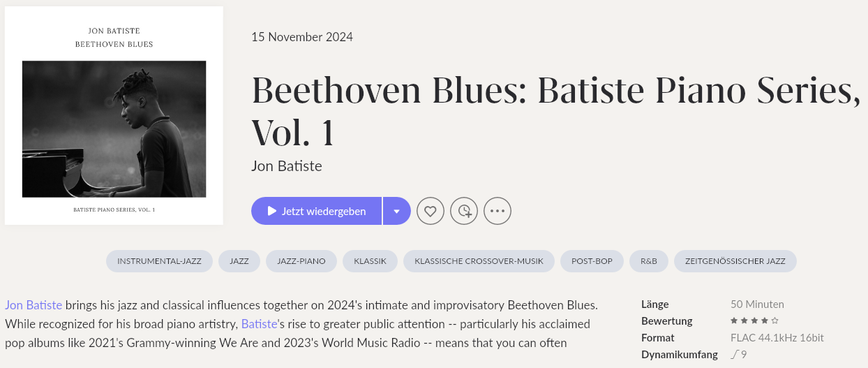Click the clock plus icon
868x368 pixels.
[x=464, y=211]
